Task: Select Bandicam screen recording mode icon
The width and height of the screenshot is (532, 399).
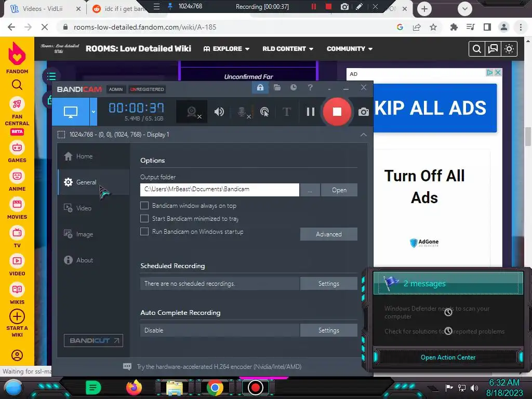Action: 71,112
